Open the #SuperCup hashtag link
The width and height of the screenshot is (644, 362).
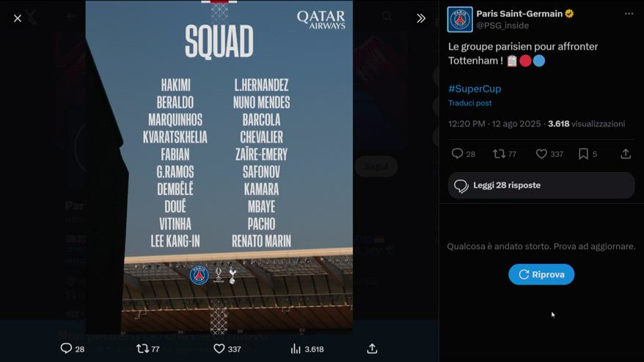coord(475,89)
